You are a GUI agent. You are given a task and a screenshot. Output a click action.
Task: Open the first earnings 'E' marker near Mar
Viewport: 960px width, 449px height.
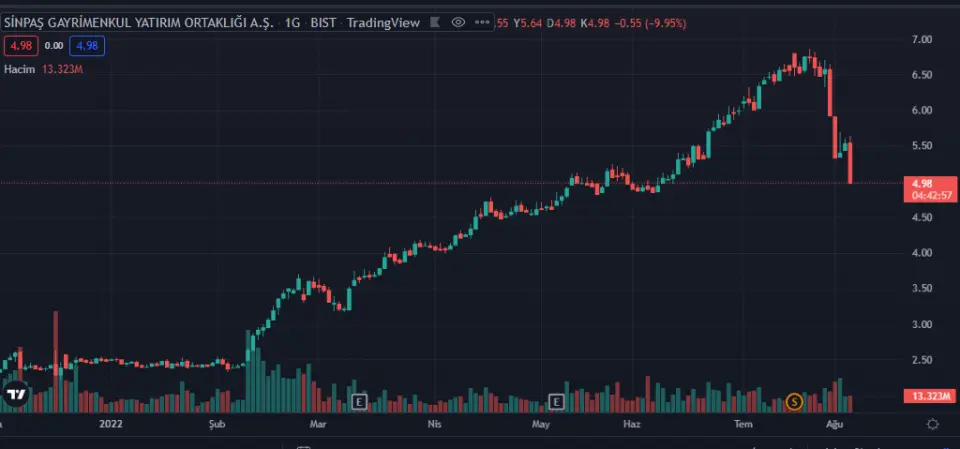click(x=359, y=402)
